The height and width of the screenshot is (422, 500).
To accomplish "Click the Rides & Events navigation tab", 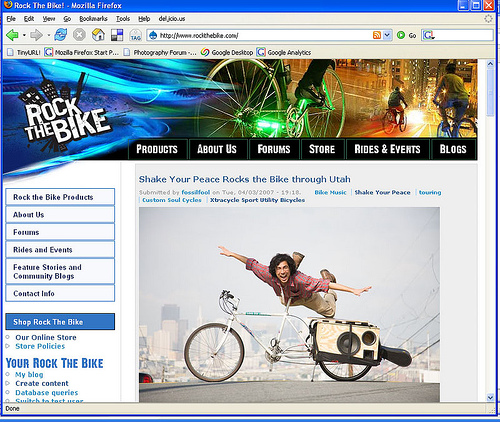I will 387,149.
